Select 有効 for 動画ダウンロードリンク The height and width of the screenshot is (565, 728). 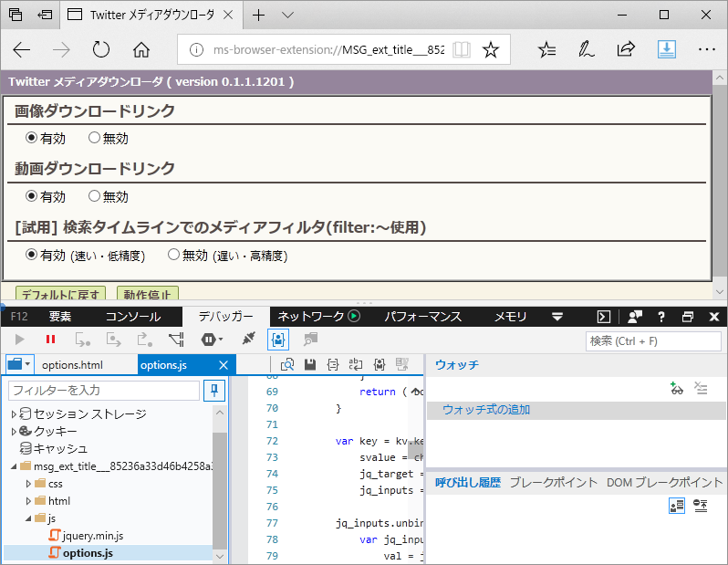point(31,196)
